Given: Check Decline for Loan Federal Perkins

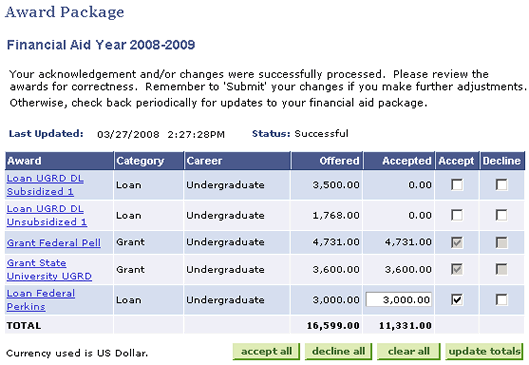Looking at the screenshot, I should point(501,300).
